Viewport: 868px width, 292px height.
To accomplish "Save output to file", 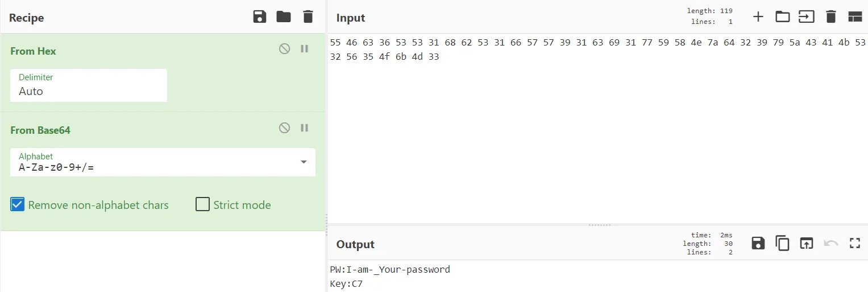I will [x=758, y=244].
